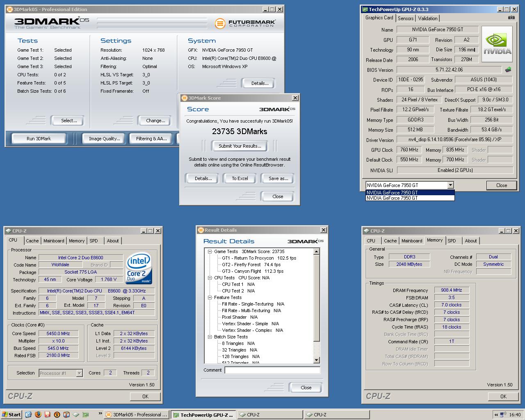Viewport: 525px width, 420px height.
Task: Click the 23735 3DMarks score text
Action: [x=240, y=132]
